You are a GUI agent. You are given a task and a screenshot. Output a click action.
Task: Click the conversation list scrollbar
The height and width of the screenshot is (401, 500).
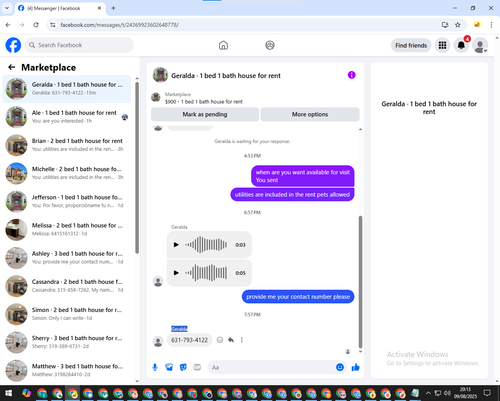click(137, 167)
